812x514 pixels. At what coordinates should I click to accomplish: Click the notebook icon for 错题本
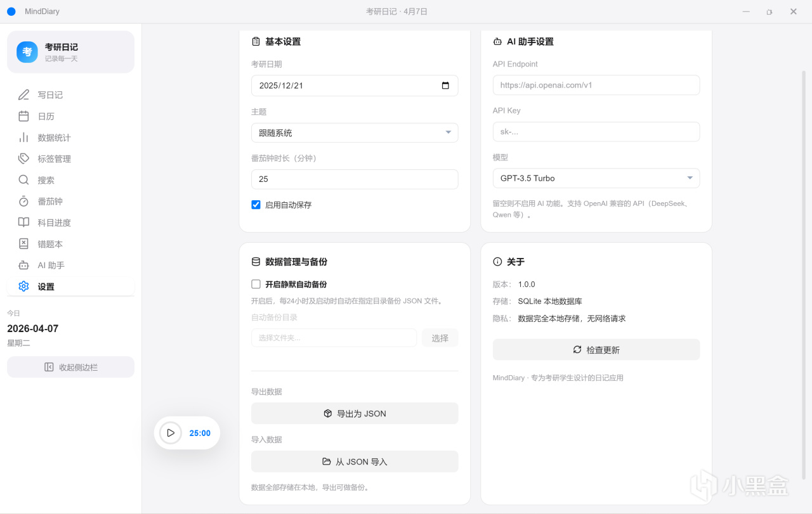(x=23, y=244)
